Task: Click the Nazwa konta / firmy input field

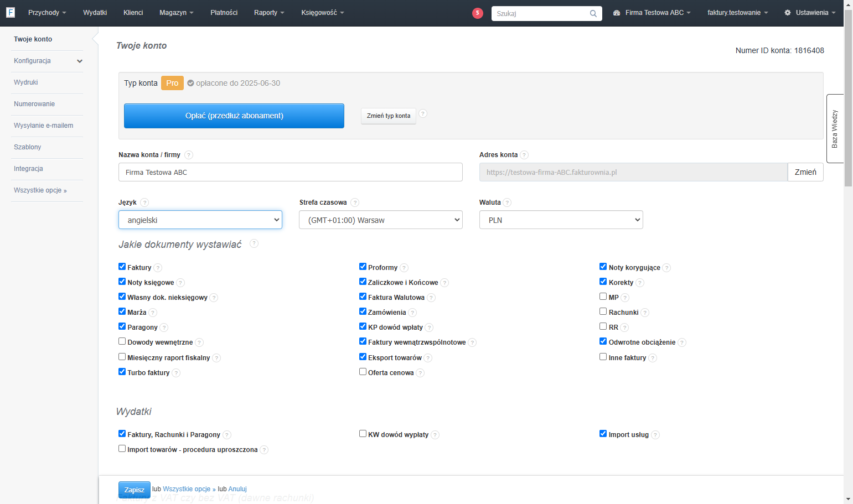Action: point(291,172)
